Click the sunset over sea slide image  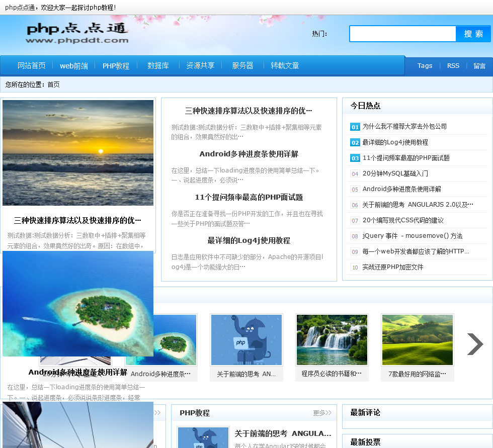tap(78, 153)
